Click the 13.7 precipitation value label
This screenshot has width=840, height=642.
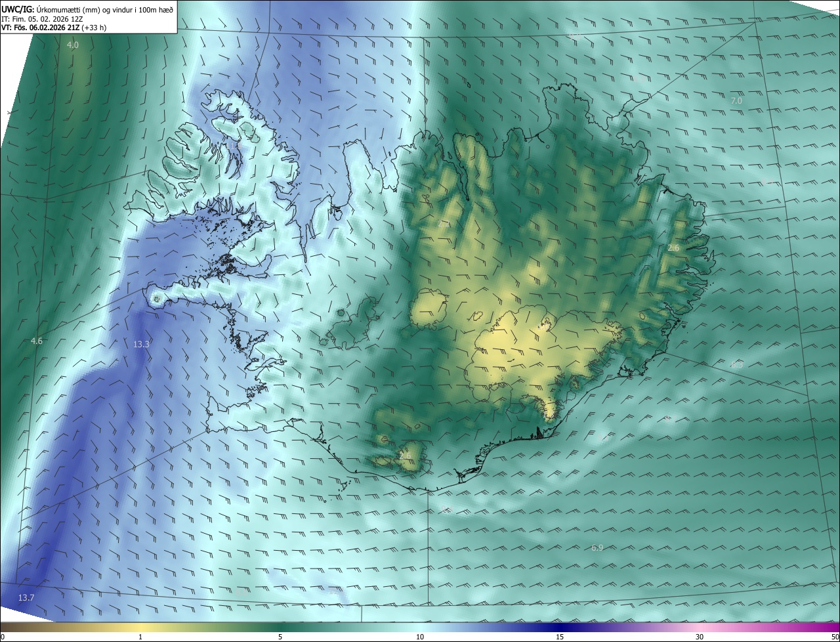pos(26,597)
